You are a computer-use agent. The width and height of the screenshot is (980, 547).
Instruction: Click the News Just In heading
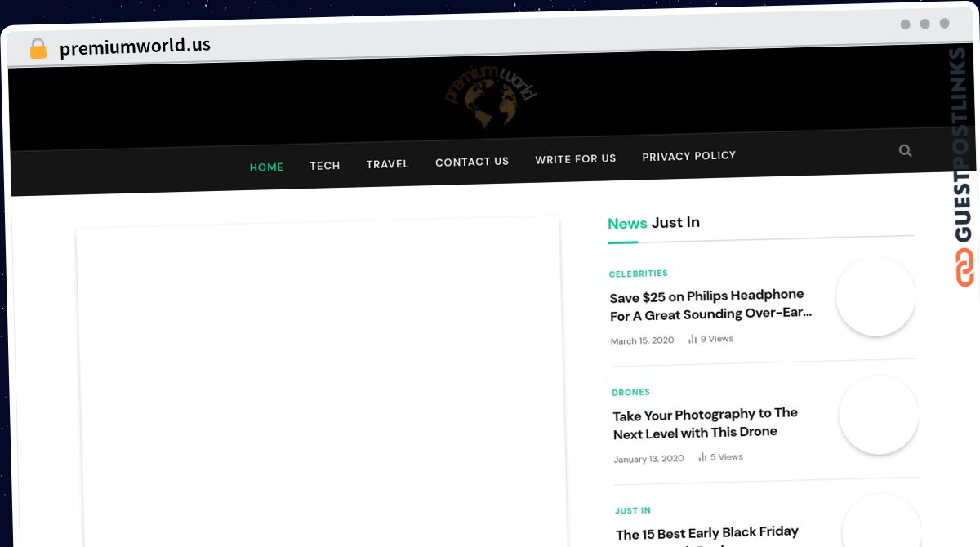pyautogui.click(x=653, y=223)
